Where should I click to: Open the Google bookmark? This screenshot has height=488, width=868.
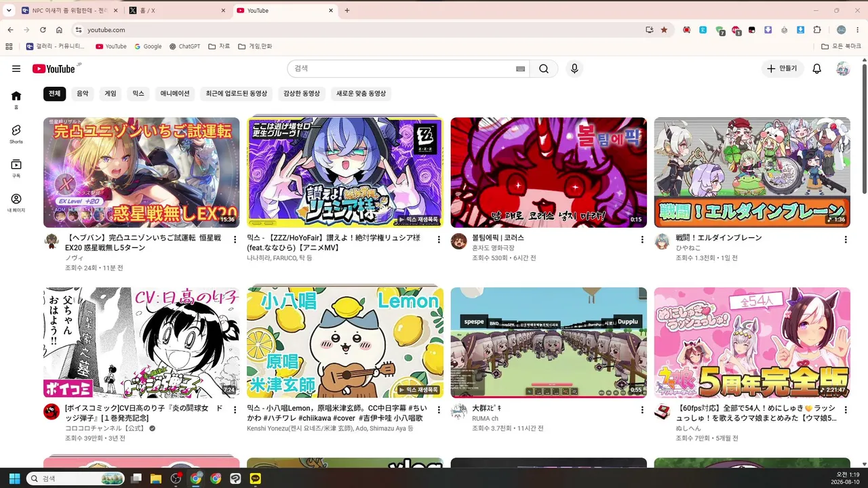click(148, 47)
